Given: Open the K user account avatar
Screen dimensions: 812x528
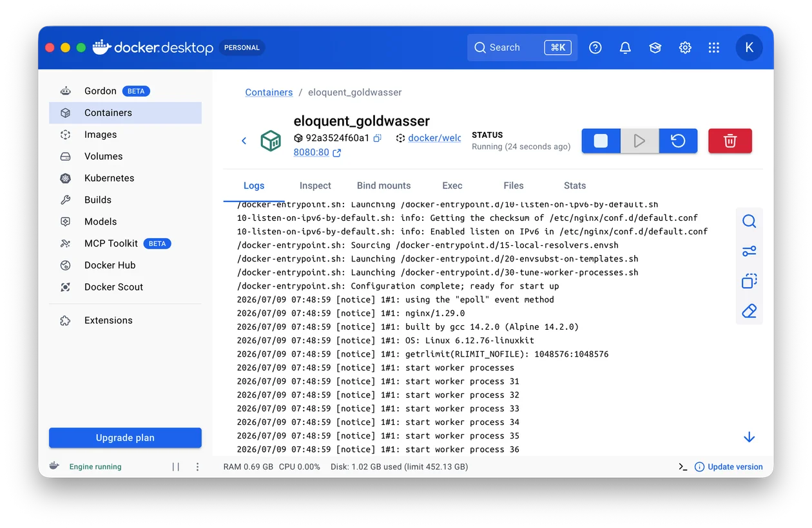Looking at the screenshot, I should 749,48.
